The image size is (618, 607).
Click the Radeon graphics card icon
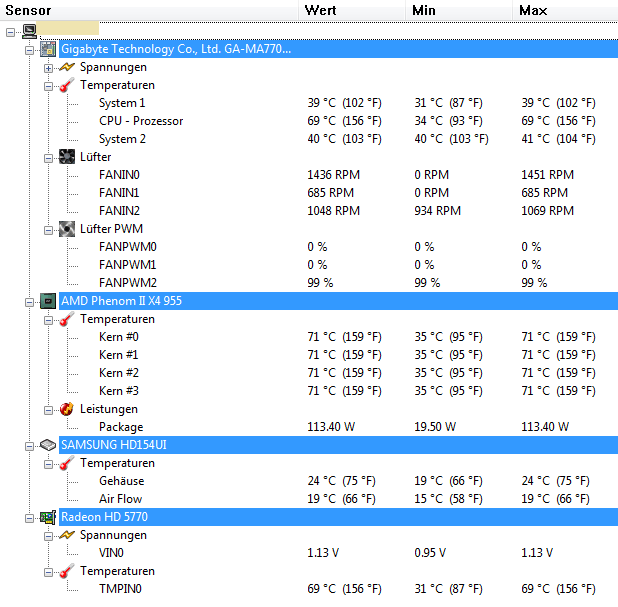48,517
